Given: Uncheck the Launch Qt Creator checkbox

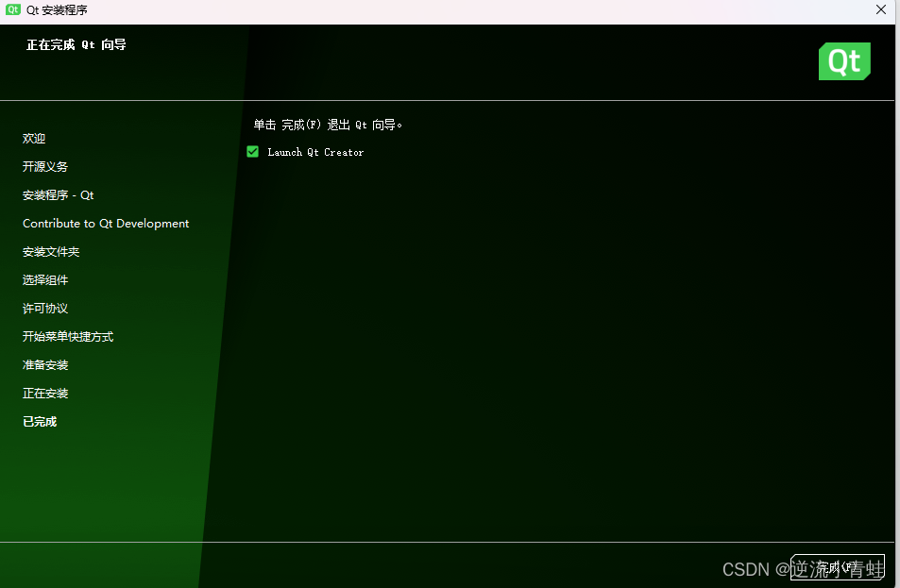Looking at the screenshot, I should click(x=252, y=151).
